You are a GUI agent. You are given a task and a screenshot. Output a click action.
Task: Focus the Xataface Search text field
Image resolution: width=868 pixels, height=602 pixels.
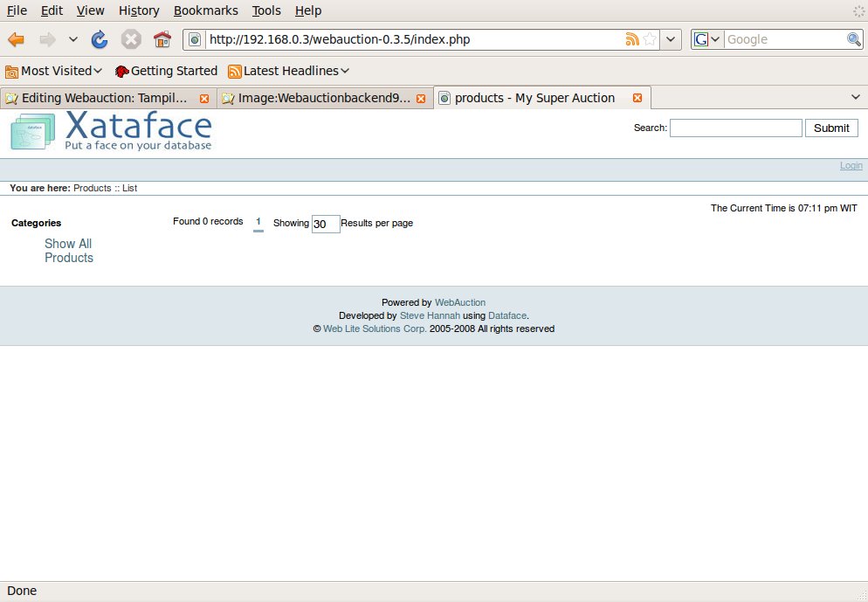tap(735, 128)
